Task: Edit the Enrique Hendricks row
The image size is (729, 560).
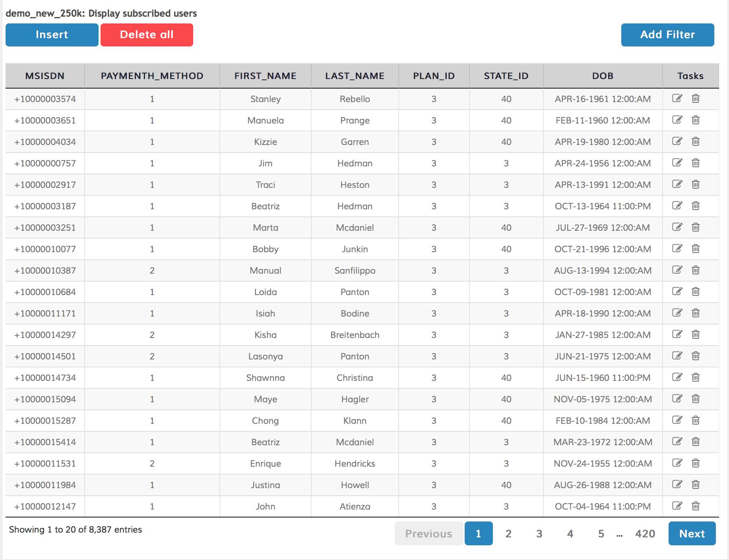Action: point(677,463)
